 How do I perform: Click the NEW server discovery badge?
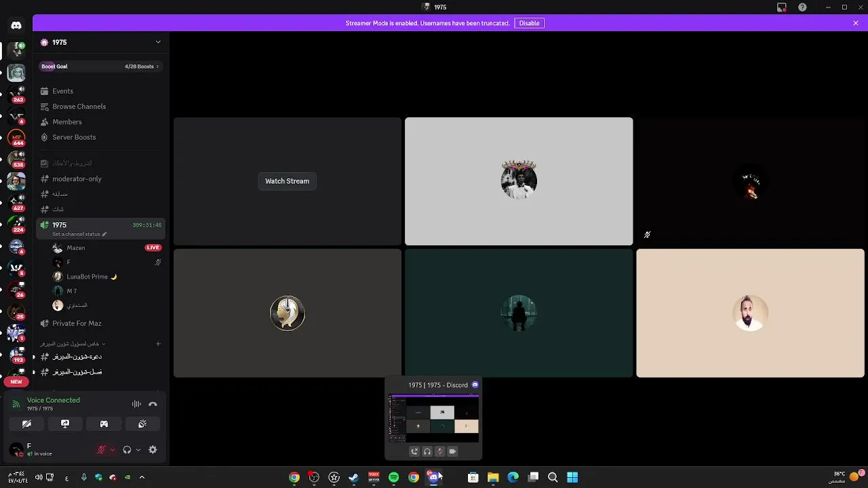[x=16, y=382]
